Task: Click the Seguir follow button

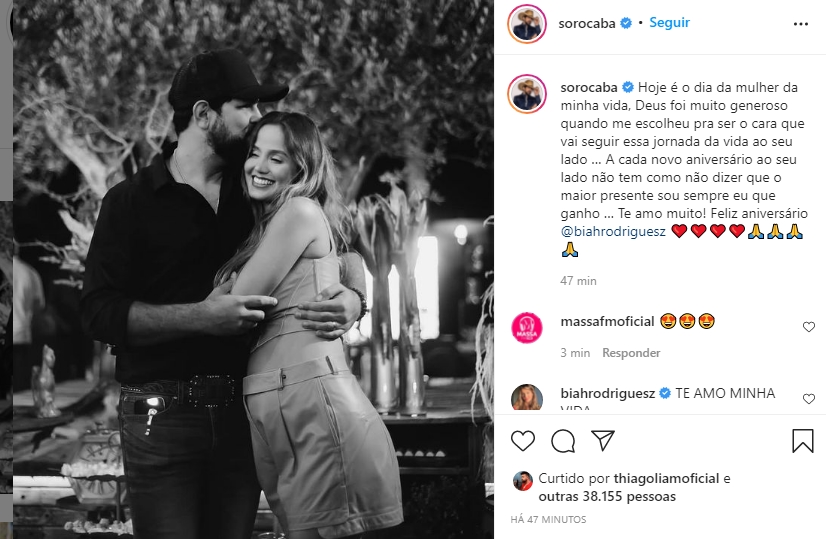Action: click(669, 22)
